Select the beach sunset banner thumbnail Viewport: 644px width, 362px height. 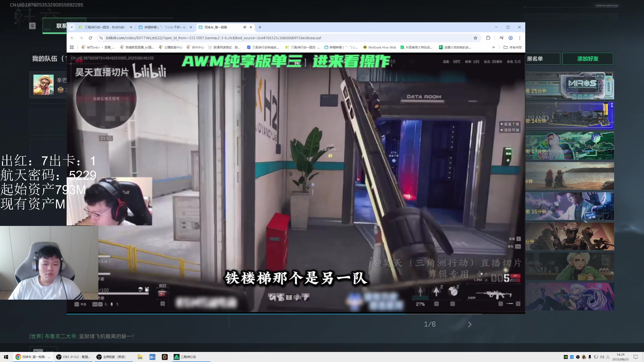coord(570,176)
